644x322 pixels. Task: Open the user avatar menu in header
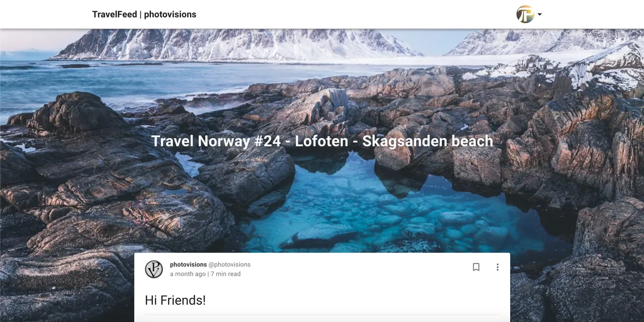coord(525,14)
